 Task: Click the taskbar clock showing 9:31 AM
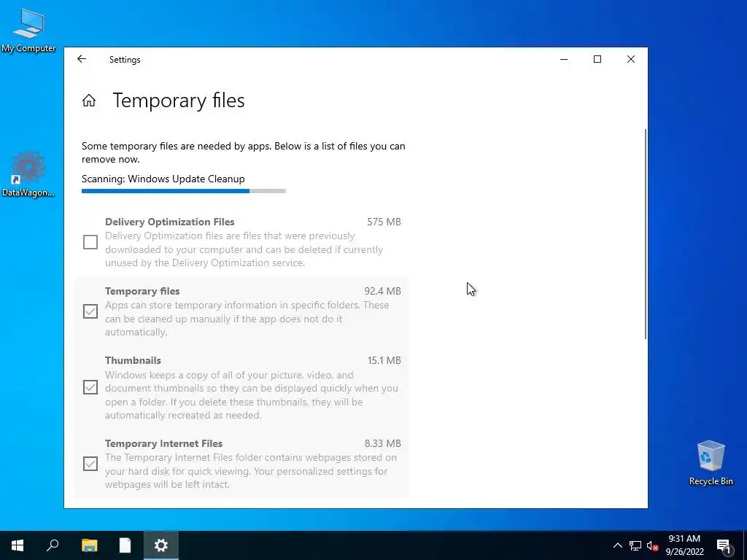684,545
